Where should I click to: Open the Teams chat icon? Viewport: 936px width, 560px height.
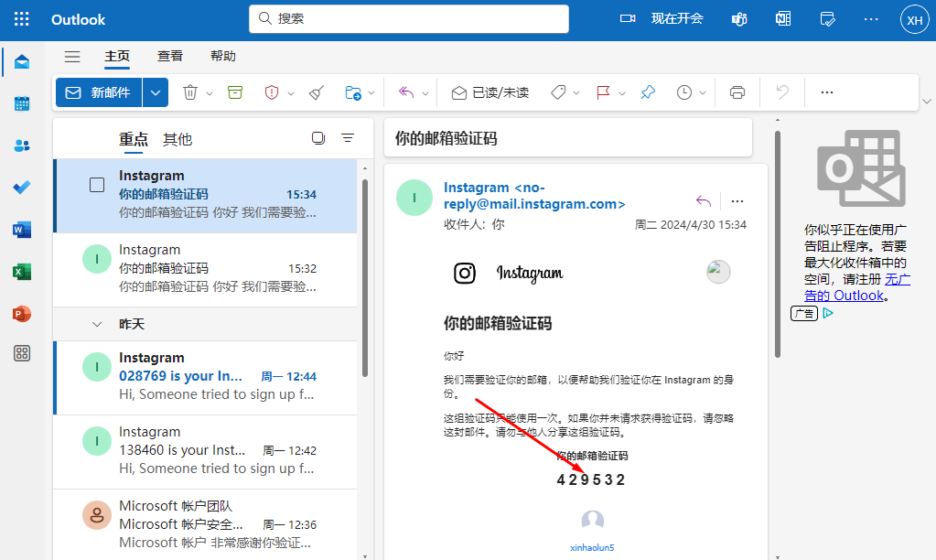(739, 19)
